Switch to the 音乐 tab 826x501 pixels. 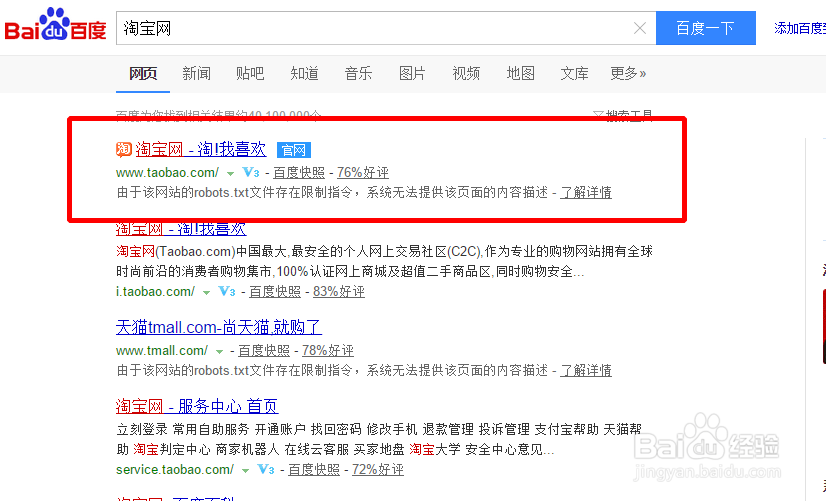click(358, 73)
